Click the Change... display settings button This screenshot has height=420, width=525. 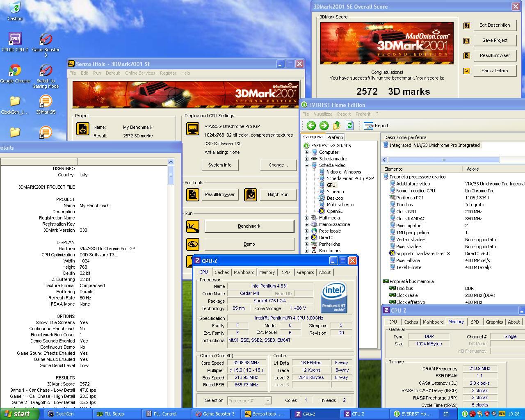(x=278, y=165)
